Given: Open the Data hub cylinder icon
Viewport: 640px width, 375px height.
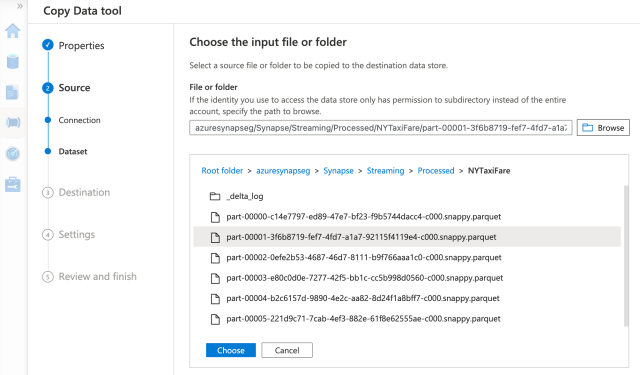Looking at the screenshot, I should (x=13, y=62).
